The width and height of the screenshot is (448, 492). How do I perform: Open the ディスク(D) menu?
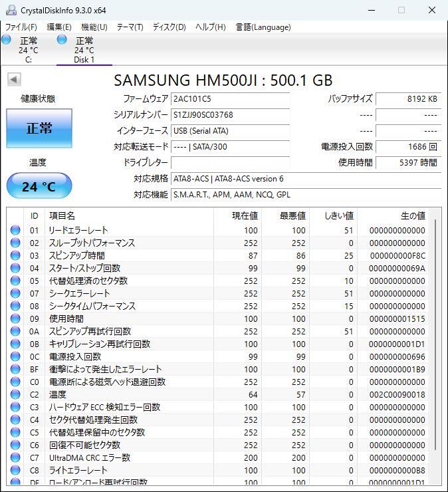pyautogui.click(x=169, y=27)
